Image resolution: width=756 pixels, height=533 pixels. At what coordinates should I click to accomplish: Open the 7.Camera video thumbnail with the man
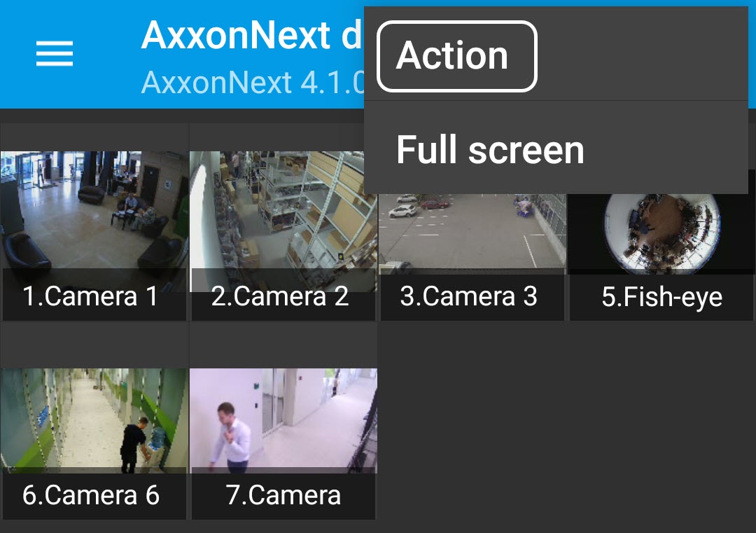pos(283,419)
